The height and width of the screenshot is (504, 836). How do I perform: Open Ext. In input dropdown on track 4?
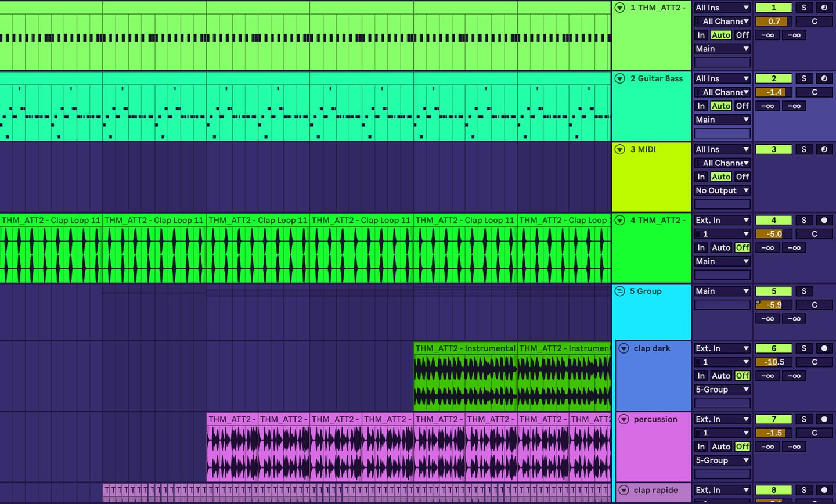pyautogui.click(x=722, y=220)
